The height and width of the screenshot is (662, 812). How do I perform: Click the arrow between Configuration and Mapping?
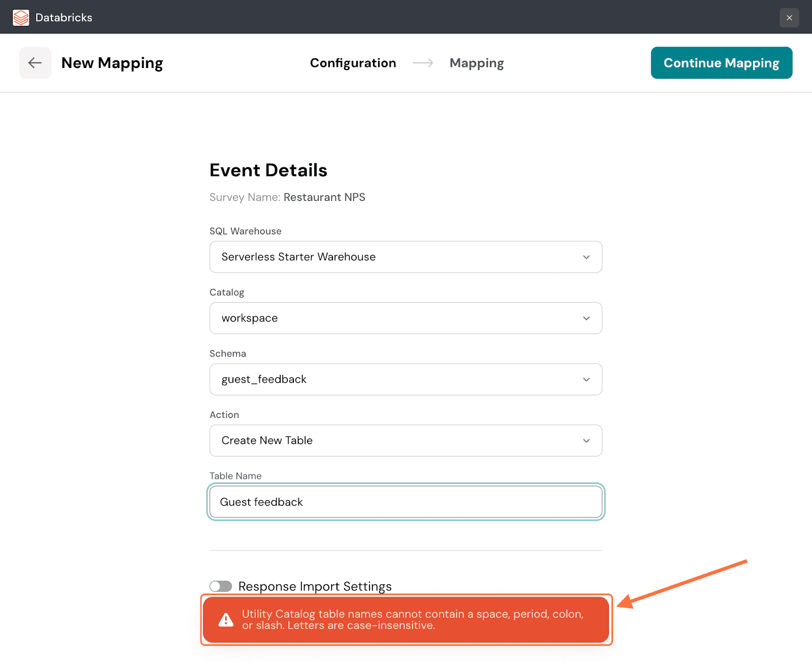(423, 63)
